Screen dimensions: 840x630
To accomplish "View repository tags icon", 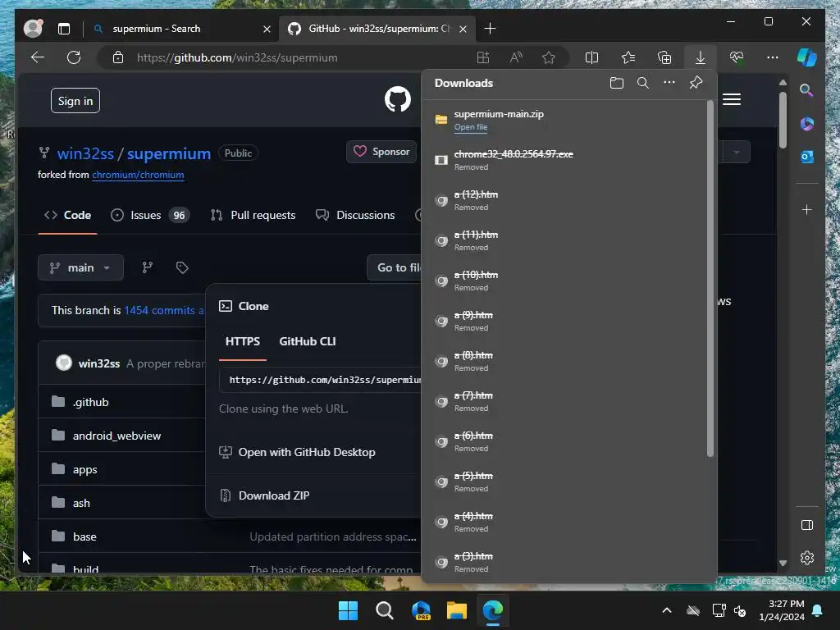I will [x=182, y=267].
